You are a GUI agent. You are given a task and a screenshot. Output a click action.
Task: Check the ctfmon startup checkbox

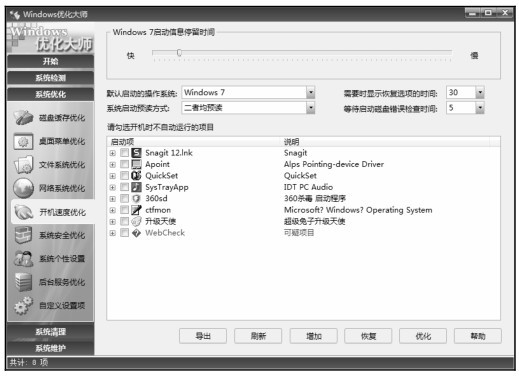tap(124, 210)
